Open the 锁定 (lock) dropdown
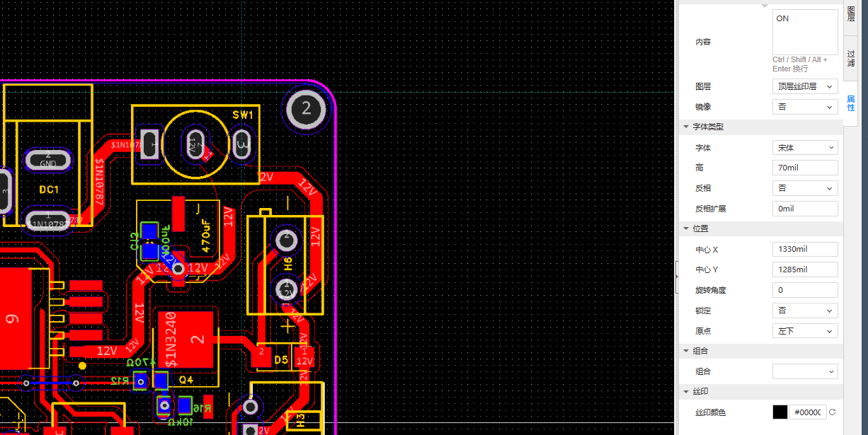Viewport: 868px width, 435px height. [805, 311]
